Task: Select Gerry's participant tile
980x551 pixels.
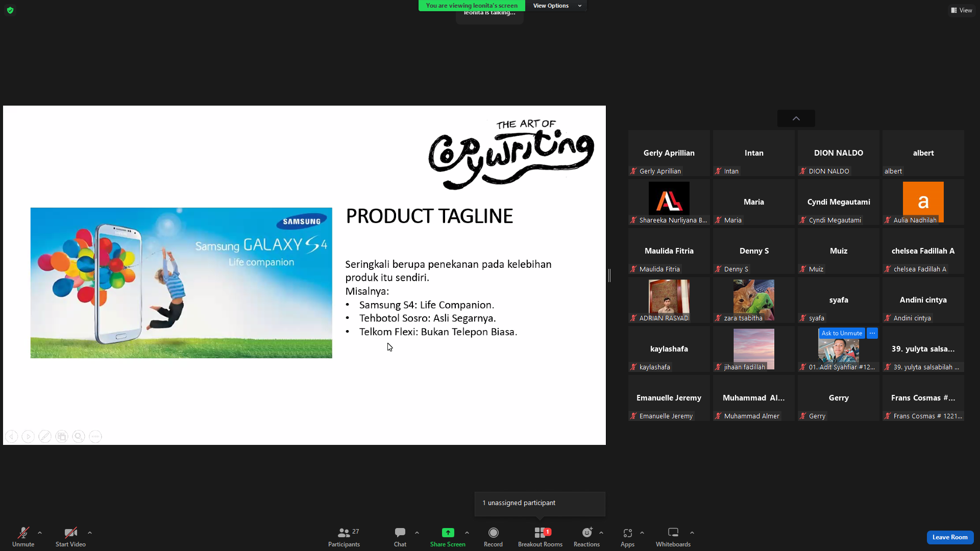Action: [839, 398]
